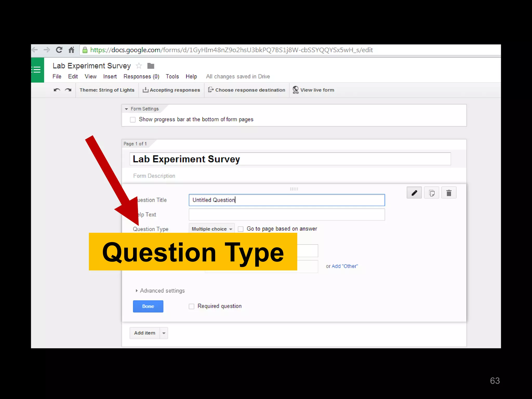The image size is (532, 399).
Task: Click the duplicate question icon
Action: [x=431, y=193]
